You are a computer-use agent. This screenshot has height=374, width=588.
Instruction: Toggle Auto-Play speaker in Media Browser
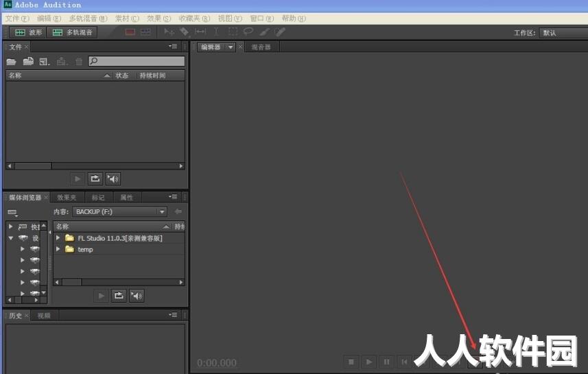tap(137, 296)
